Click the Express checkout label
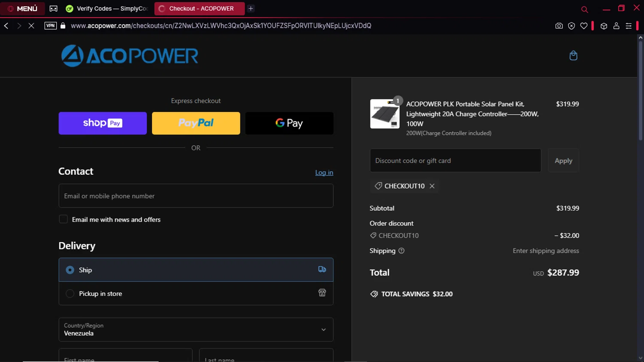Viewport: 644px width, 362px height. coord(196,101)
